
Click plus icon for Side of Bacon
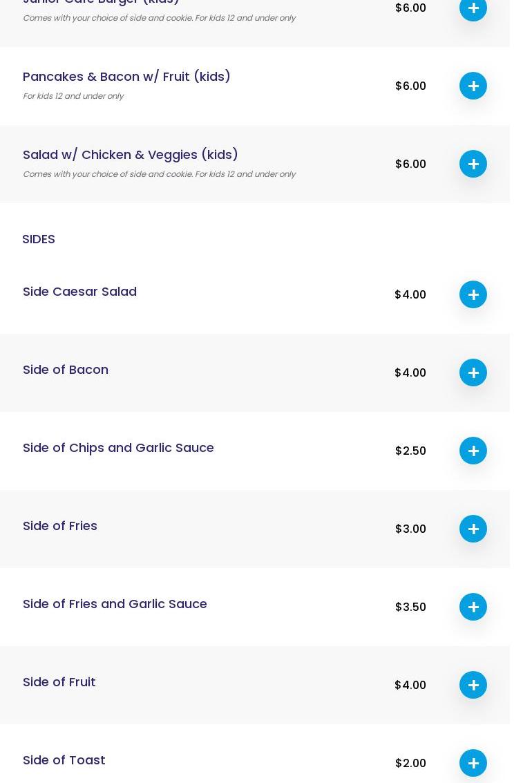pos(473,372)
